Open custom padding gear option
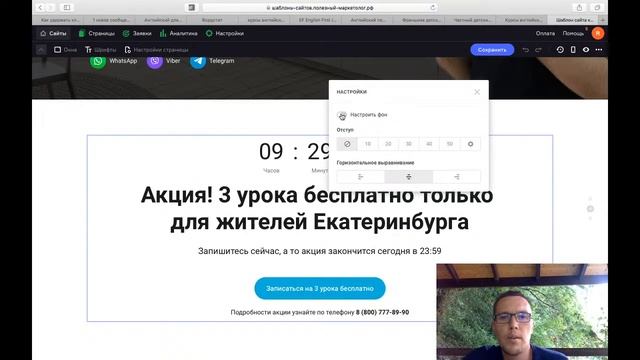This screenshot has height=360, width=640. pos(470,144)
